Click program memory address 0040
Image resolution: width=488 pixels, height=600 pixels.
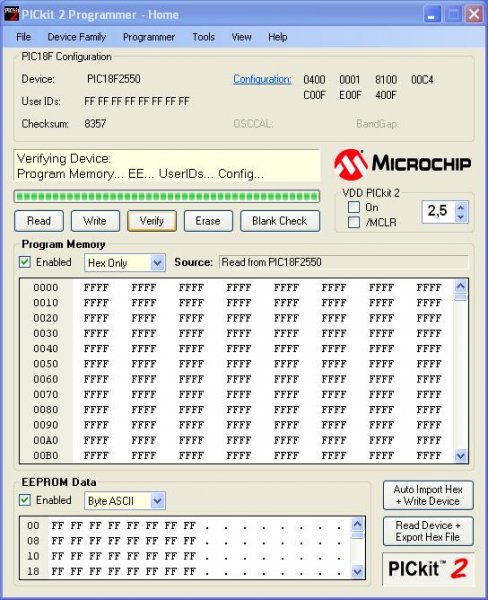(46, 349)
